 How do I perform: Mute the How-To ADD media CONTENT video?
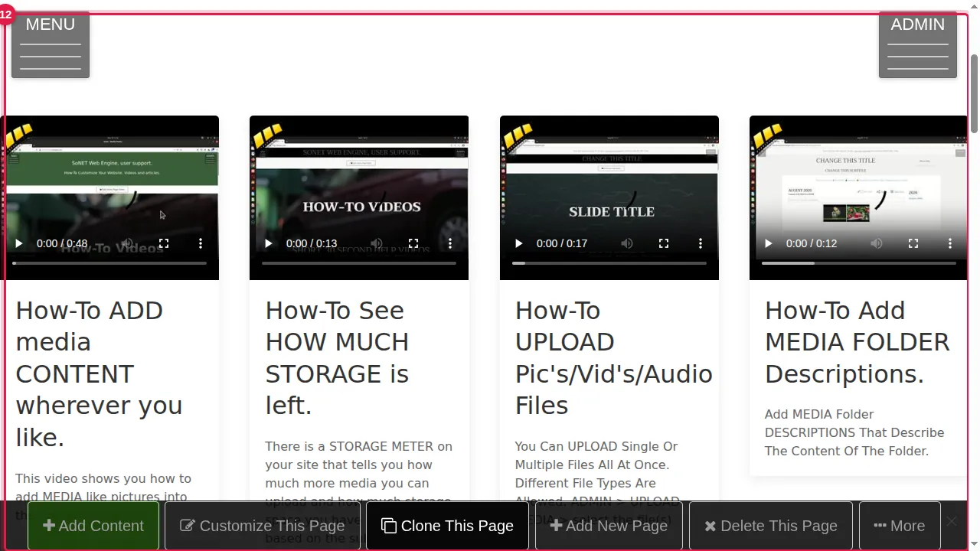pyautogui.click(x=127, y=243)
